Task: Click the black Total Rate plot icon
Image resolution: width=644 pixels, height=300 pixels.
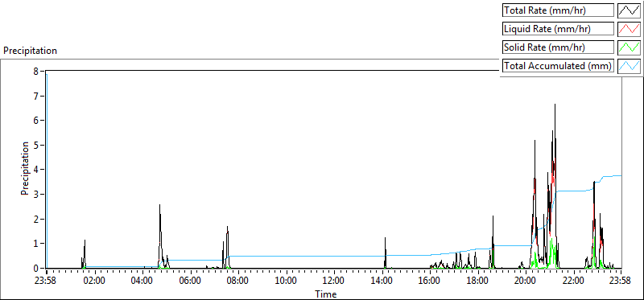Action: click(x=629, y=10)
